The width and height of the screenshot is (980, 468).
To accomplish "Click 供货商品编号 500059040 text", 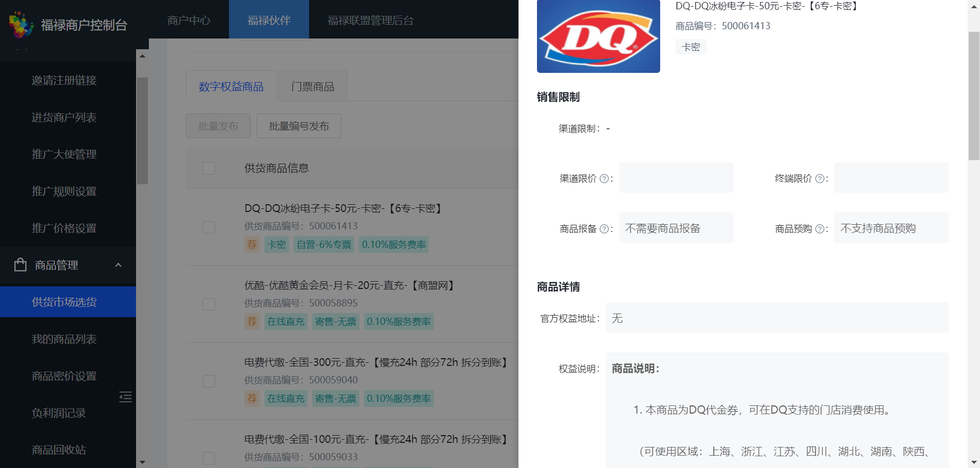I will coord(301,380).
